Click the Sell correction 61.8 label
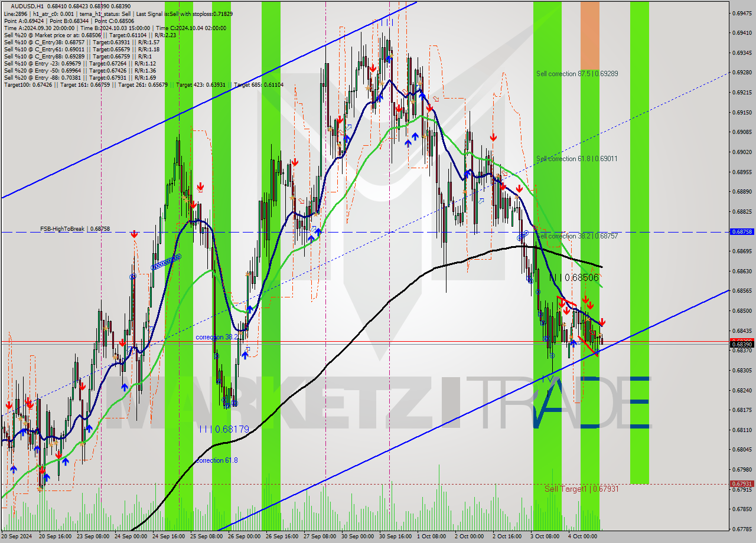This screenshot has height=543, width=756. pos(577,159)
